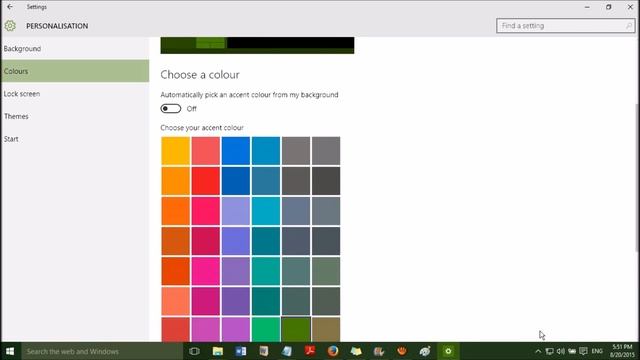Open Firefox from the taskbar
Image resolution: width=640 pixels, height=360 pixels.
point(333,351)
